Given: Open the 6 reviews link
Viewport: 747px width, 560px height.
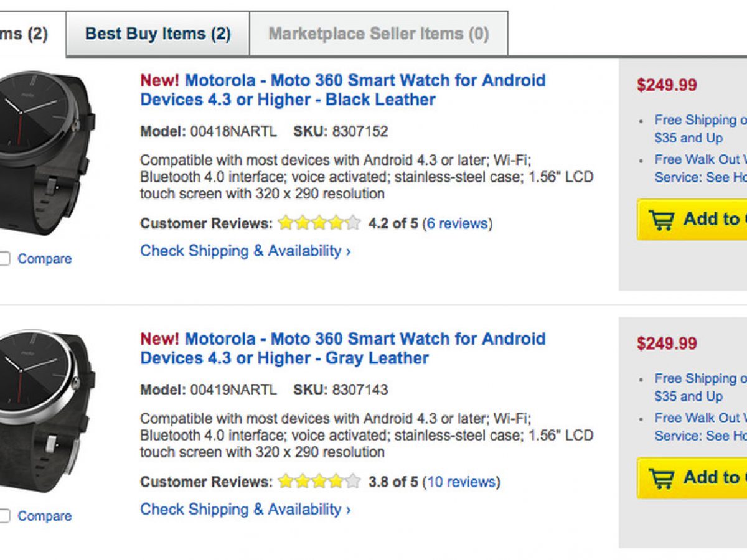Looking at the screenshot, I should coord(458,223).
